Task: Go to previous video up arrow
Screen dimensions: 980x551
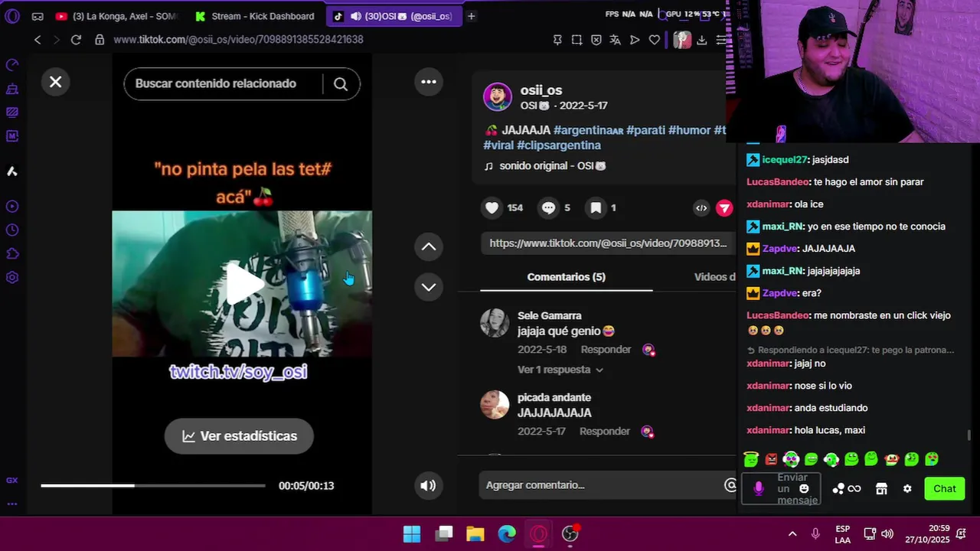Action: coord(429,246)
